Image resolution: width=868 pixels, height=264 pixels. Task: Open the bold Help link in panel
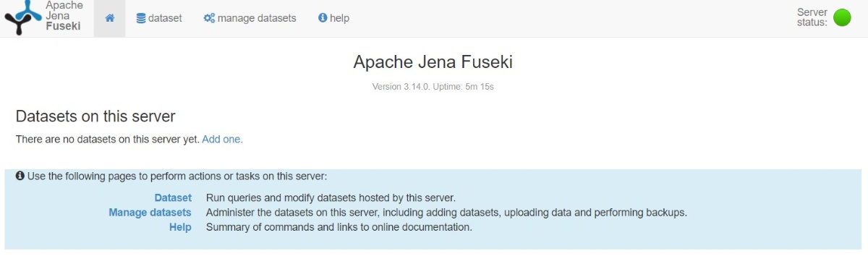click(x=180, y=227)
